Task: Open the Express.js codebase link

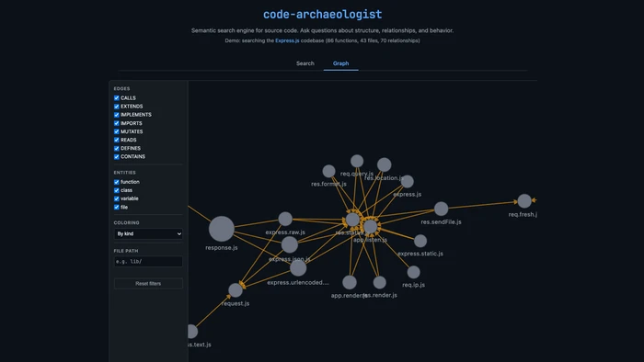Action: (287, 40)
